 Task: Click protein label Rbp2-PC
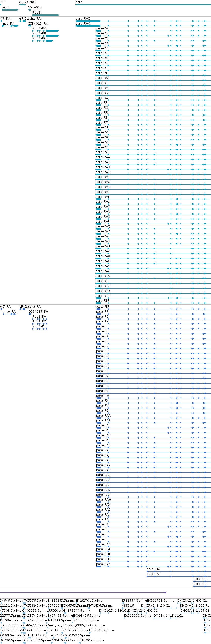(39, 322)
